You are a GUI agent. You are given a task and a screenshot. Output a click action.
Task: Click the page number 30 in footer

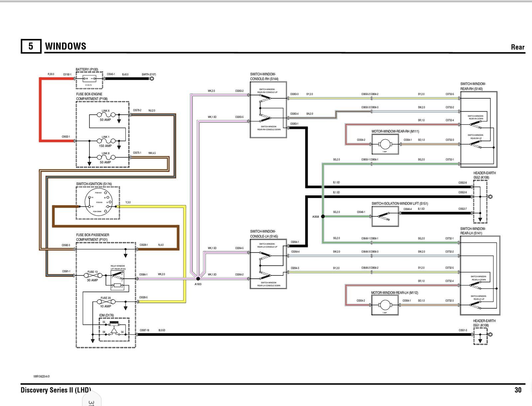click(x=518, y=390)
